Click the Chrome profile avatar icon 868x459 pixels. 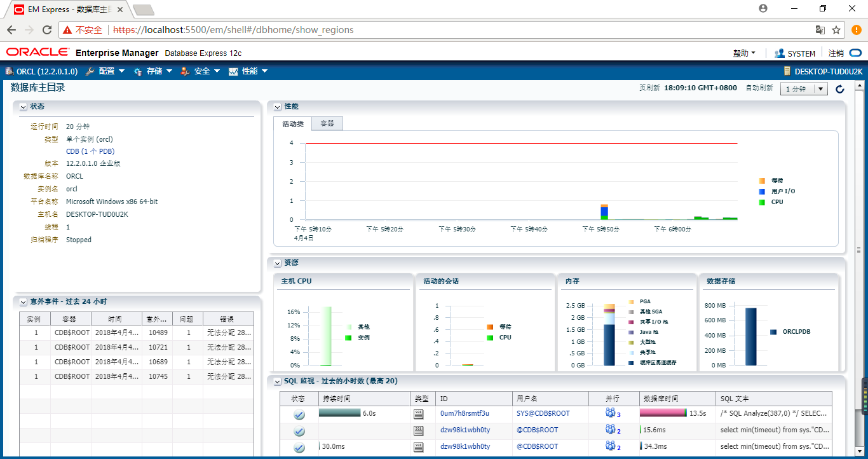(x=763, y=8)
